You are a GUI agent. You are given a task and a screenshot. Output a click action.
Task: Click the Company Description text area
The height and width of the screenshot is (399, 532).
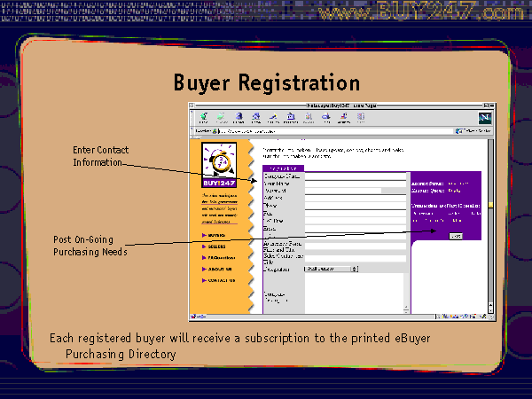click(x=354, y=293)
